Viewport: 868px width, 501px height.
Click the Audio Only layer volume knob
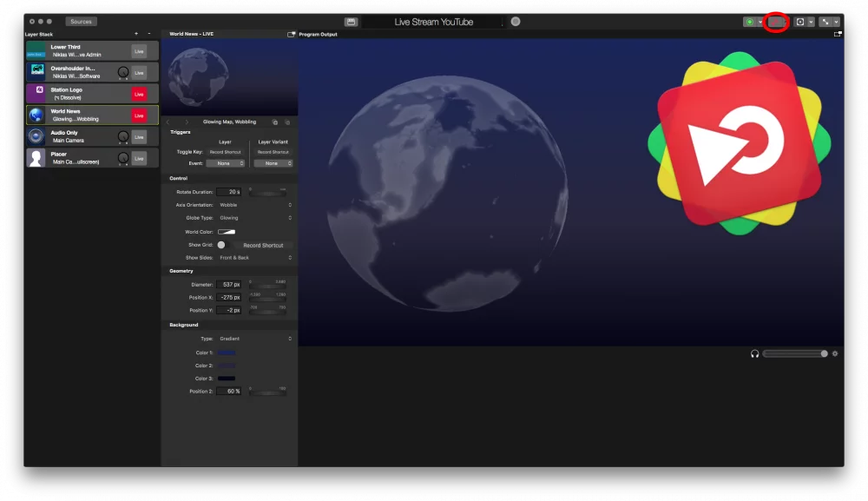pyautogui.click(x=123, y=136)
